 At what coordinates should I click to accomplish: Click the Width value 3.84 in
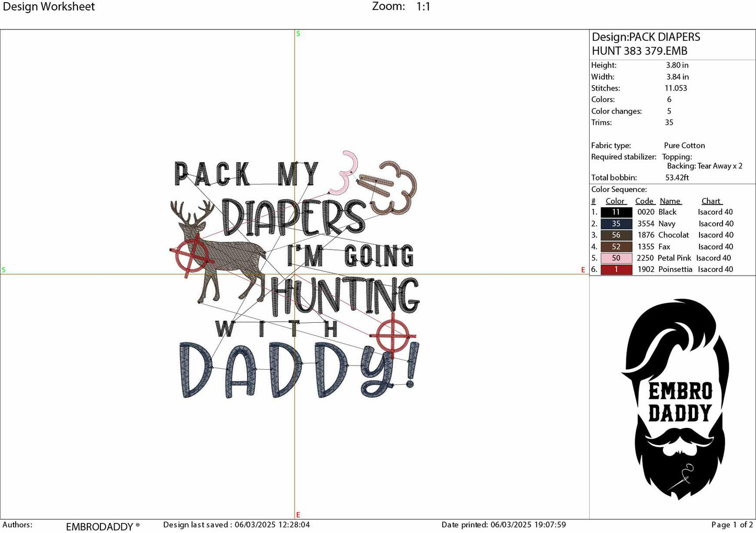678,77
